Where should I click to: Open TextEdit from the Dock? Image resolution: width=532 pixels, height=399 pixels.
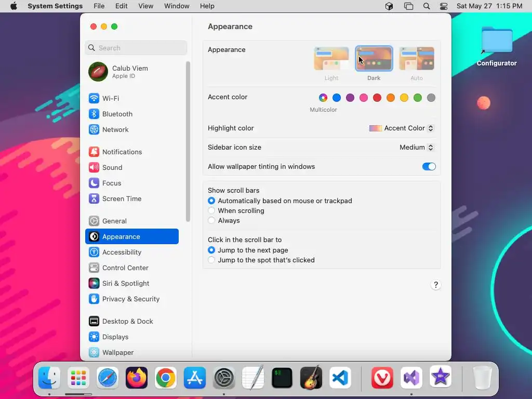tap(253, 378)
